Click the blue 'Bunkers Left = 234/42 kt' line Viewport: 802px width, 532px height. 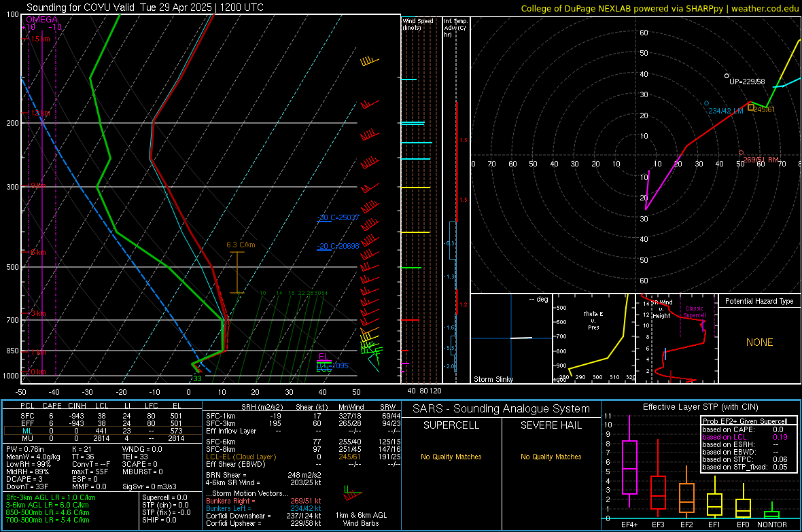coord(264,508)
